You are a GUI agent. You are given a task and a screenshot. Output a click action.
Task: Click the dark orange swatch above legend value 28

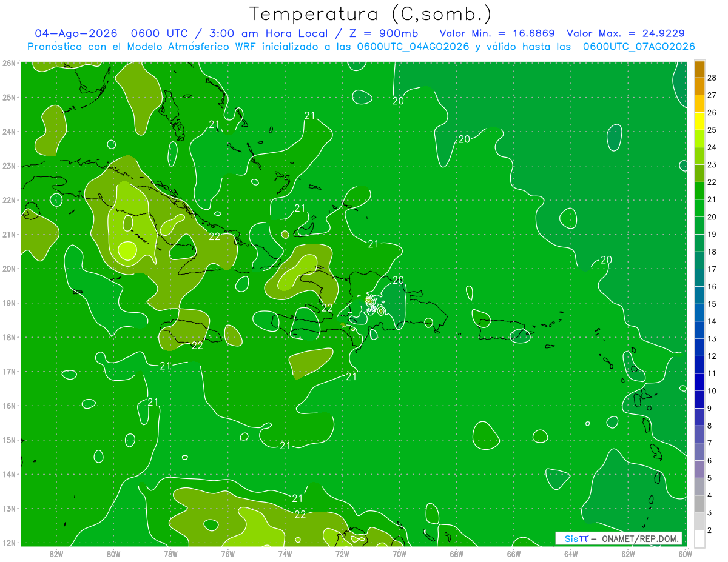(x=699, y=69)
